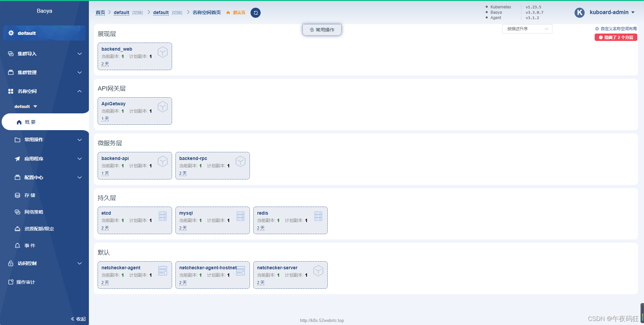
Task: Click the 2天 age on mysql card
Action: pos(183,228)
